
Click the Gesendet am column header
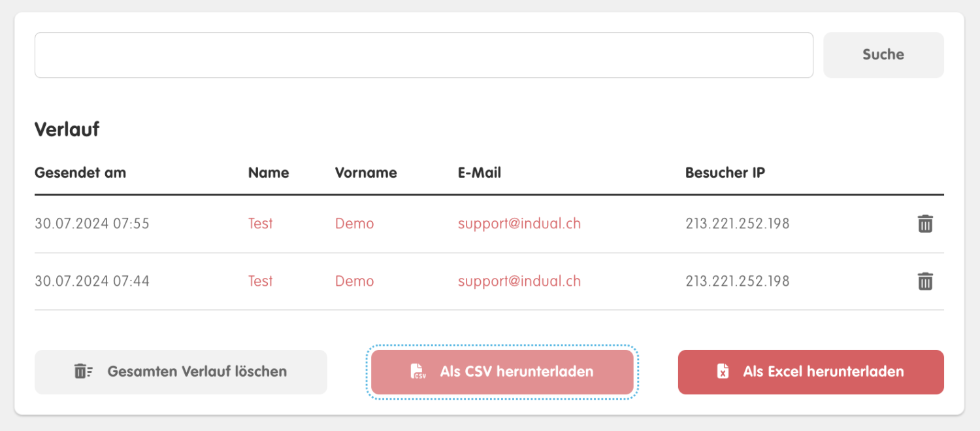point(80,173)
